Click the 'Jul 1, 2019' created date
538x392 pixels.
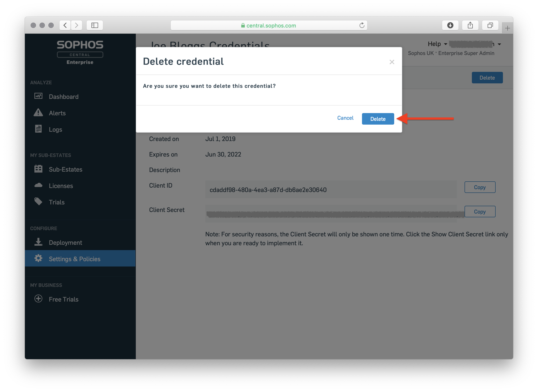click(x=220, y=139)
